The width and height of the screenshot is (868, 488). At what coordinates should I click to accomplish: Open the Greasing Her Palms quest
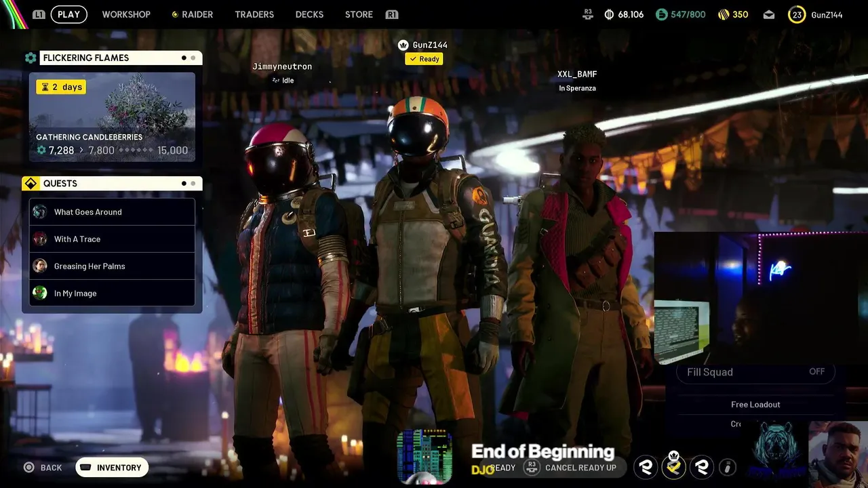pos(112,266)
